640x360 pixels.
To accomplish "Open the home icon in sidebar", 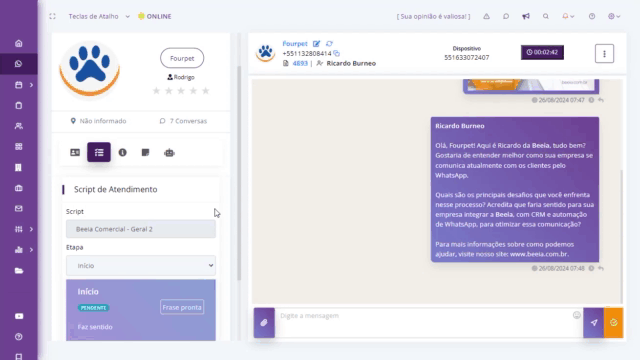I will point(19,44).
